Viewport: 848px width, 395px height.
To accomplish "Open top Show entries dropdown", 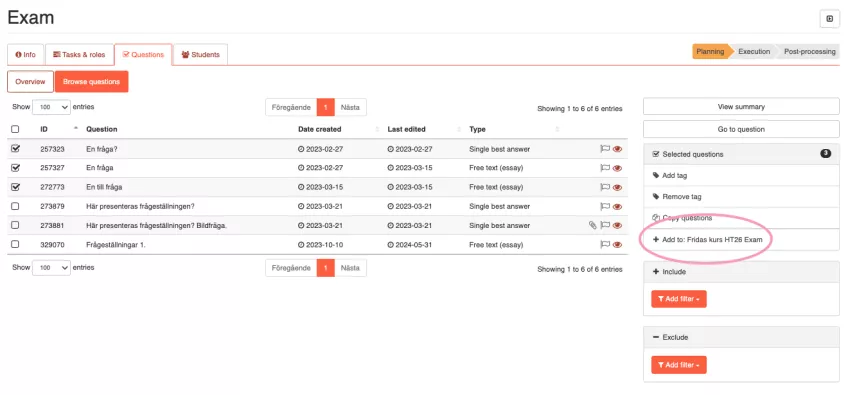I will (51, 107).
